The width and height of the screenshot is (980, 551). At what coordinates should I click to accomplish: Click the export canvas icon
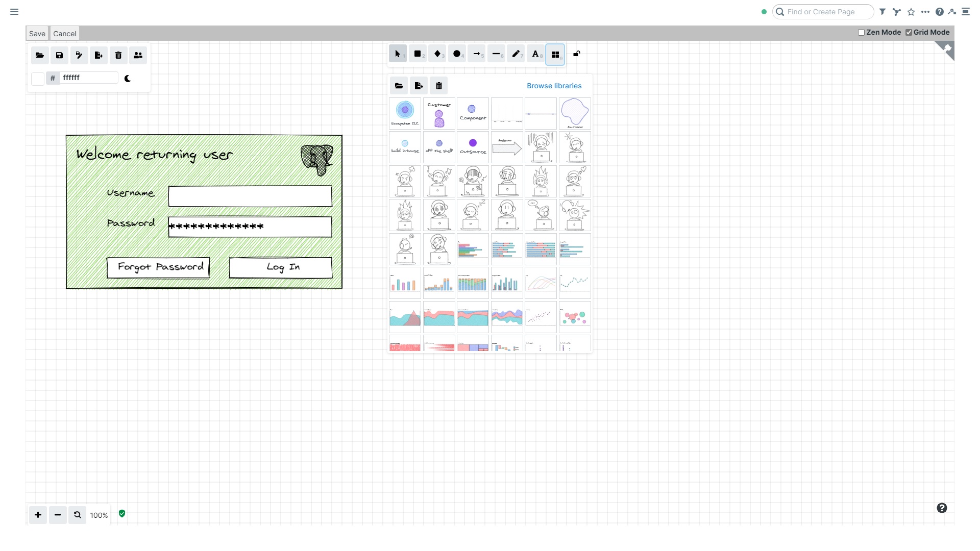coord(99,56)
